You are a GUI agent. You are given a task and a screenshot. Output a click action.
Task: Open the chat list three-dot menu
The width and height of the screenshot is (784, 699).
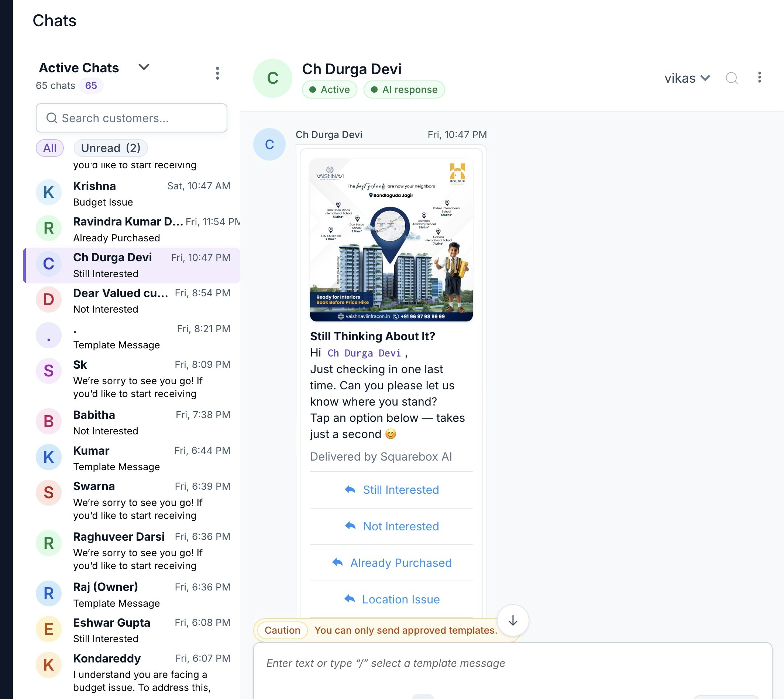217,73
